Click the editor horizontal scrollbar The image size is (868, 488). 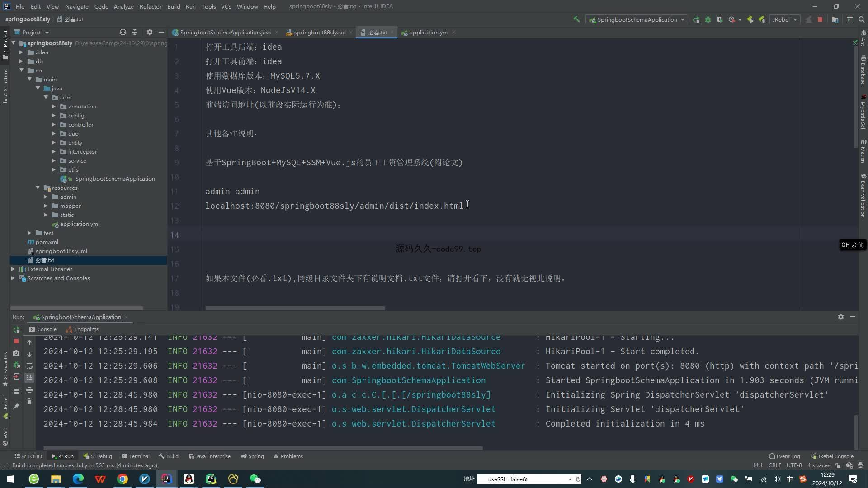pos(295,308)
